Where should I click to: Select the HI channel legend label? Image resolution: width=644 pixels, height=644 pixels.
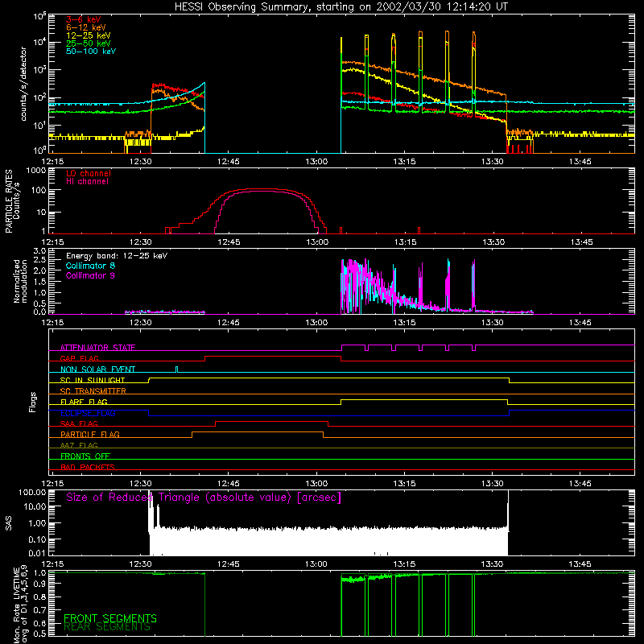click(x=87, y=182)
